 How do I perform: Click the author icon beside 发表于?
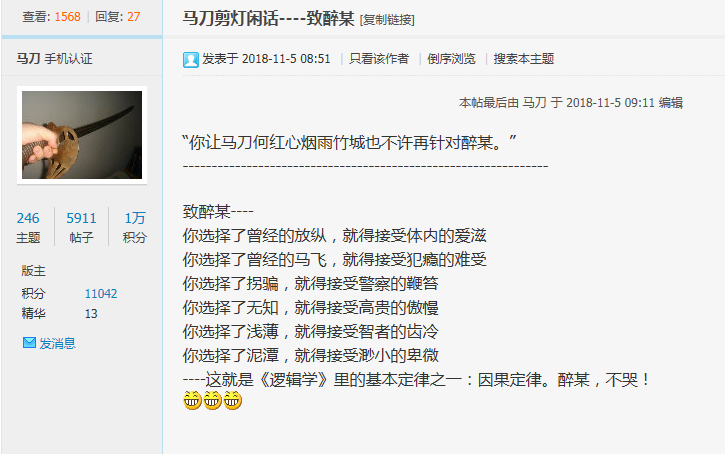coord(190,60)
